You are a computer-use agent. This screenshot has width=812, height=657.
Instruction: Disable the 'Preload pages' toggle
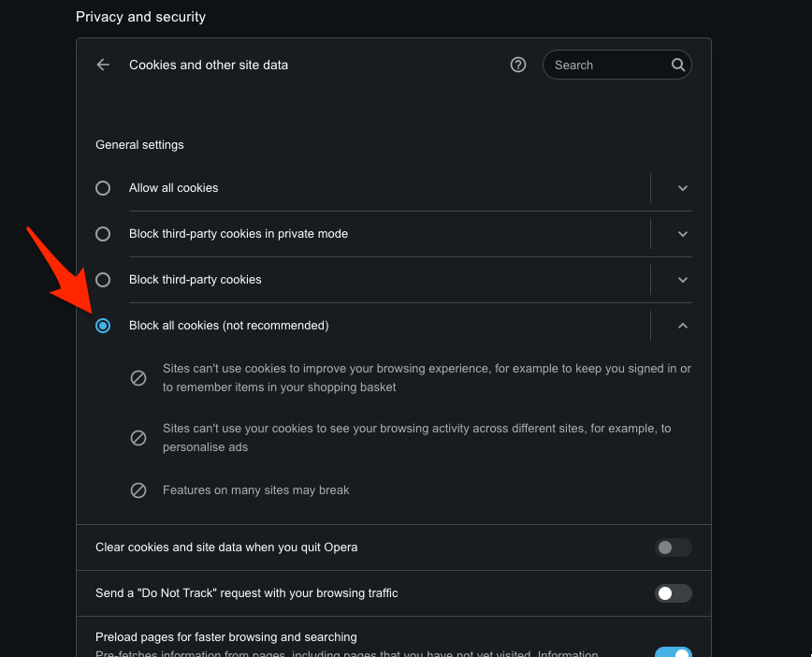tap(673, 652)
